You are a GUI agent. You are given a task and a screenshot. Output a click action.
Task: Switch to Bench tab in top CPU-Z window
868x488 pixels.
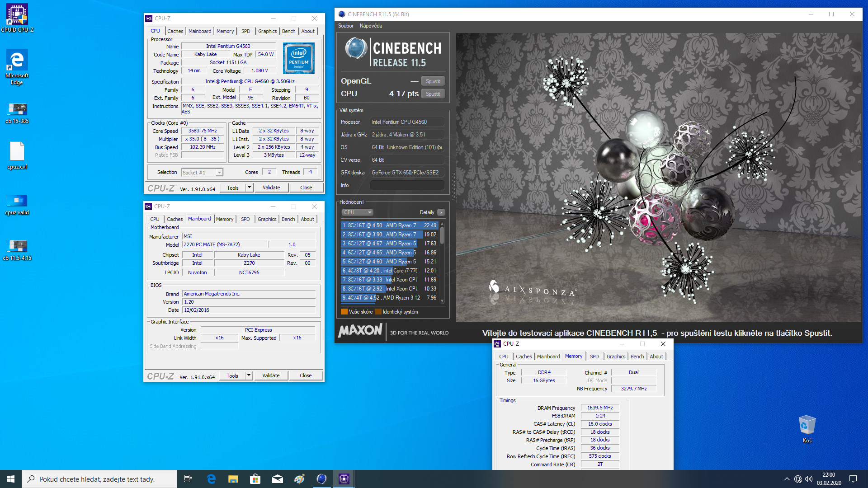[x=288, y=31]
